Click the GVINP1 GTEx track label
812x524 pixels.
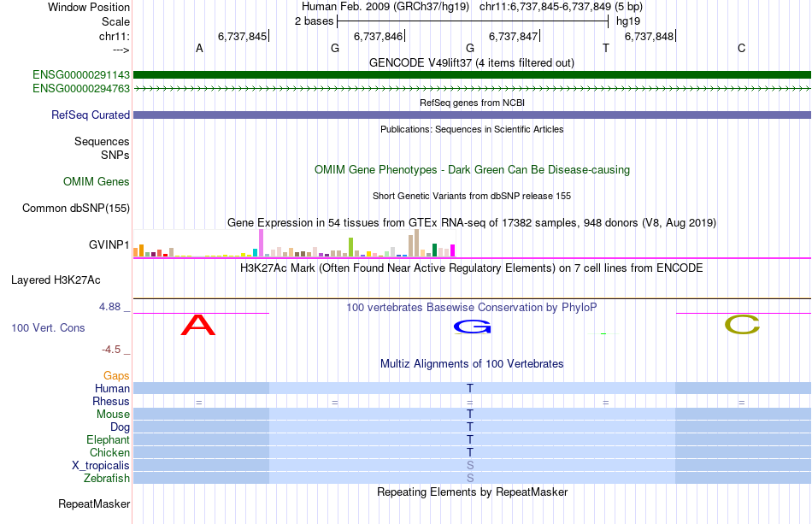109,244
